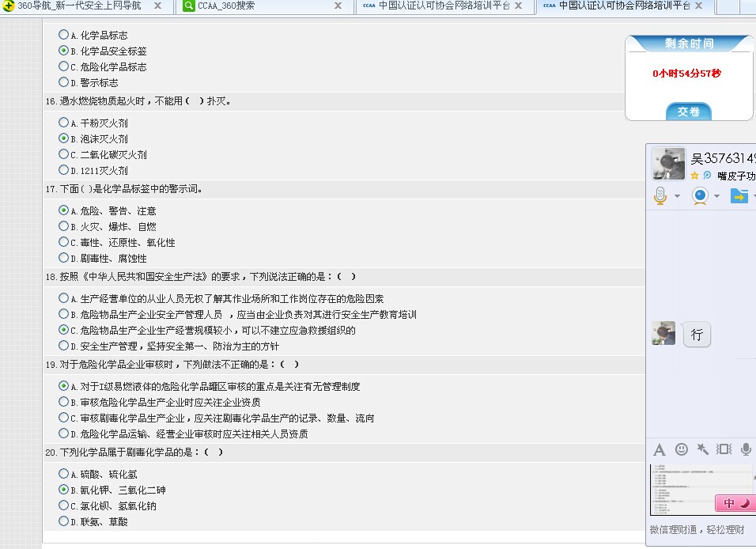Screen dimensions: 756x549
Task: Select Q18 option A about 从业人员无权了解
Action: 63,297
